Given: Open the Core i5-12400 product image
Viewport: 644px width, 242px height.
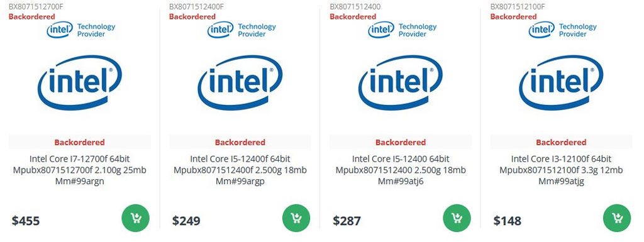Looking at the screenshot, I should pyautogui.click(x=401, y=82).
